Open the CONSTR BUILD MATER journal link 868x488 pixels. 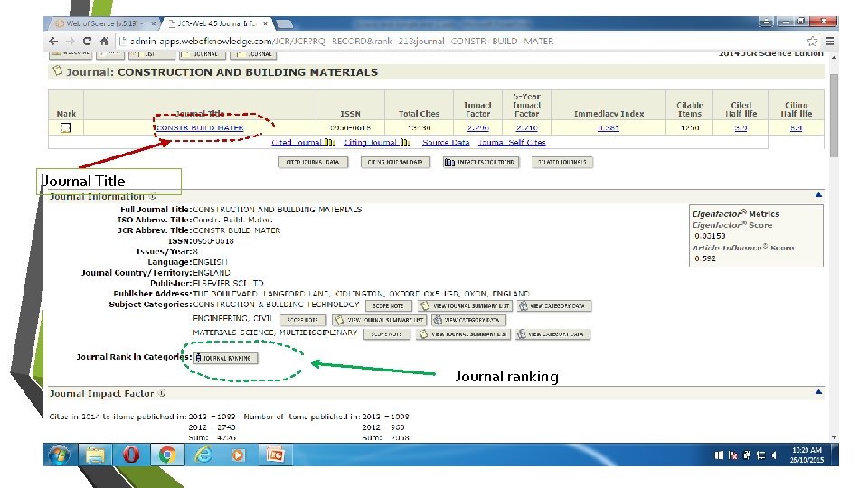coord(200,127)
